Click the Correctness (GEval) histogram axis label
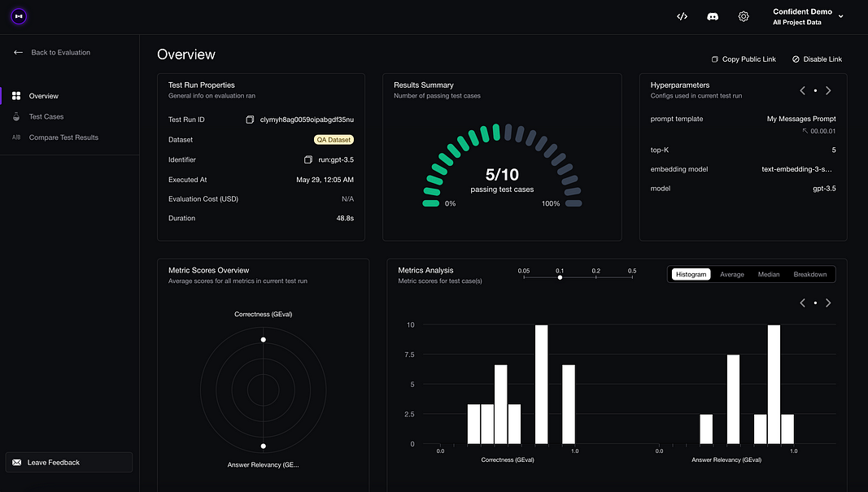This screenshot has width=868, height=492. pyautogui.click(x=508, y=460)
